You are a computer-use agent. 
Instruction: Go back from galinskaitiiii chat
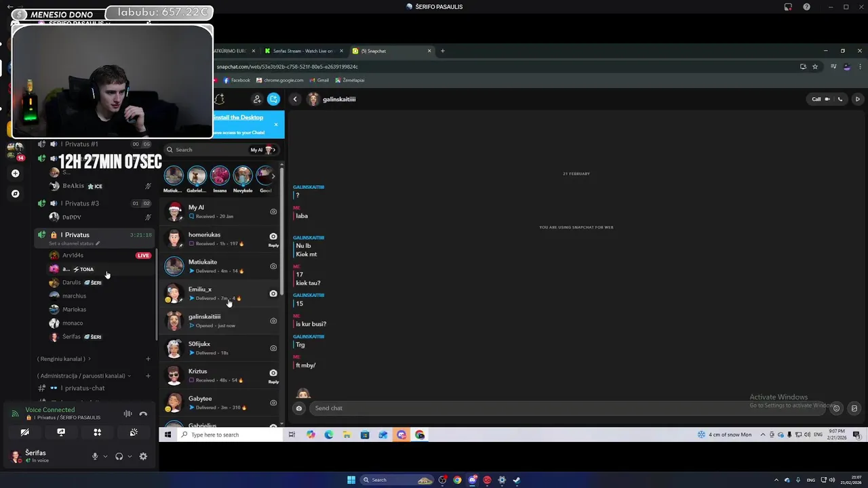(x=295, y=99)
